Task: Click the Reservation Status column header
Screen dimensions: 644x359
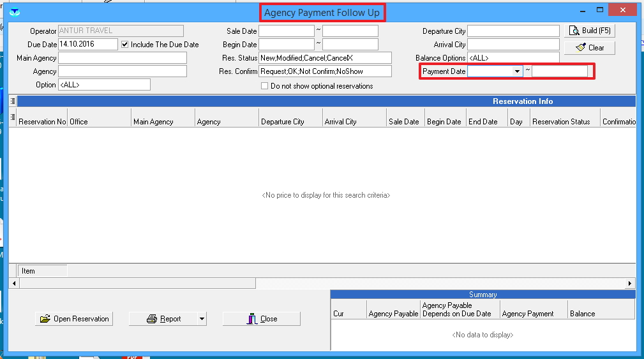Action: pos(564,121)
